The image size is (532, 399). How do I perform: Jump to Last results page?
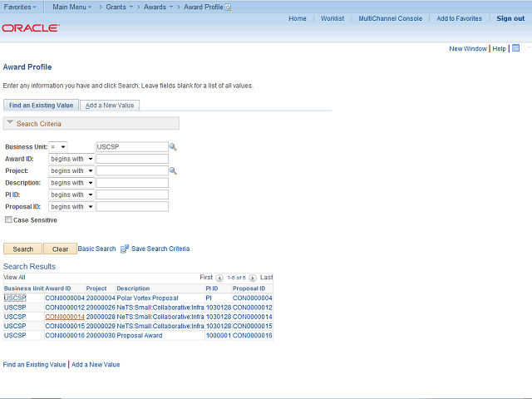click(266, 277)
